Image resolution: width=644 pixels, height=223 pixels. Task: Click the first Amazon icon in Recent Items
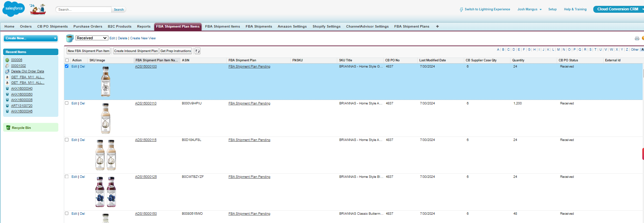7,77
